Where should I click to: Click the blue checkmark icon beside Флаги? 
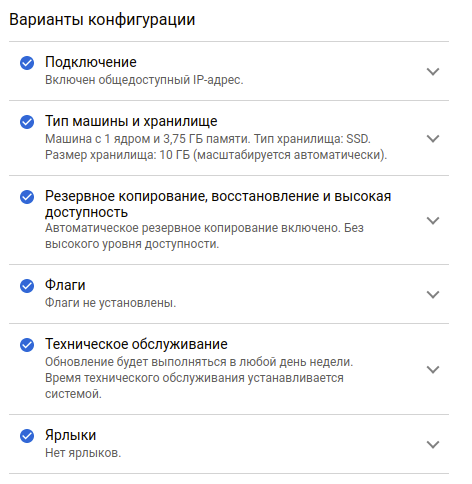(x=27, y=286)
